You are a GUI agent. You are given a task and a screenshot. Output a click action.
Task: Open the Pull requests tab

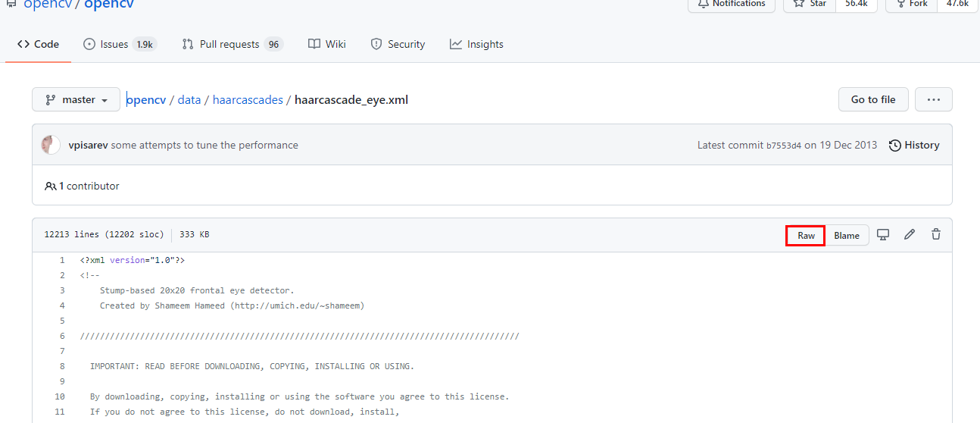coord(233,44)
